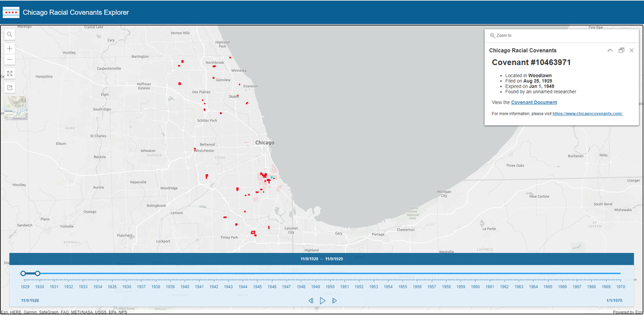Select the start handle of time slider
Screen dimensions: 644x315
tap(23, 273)
